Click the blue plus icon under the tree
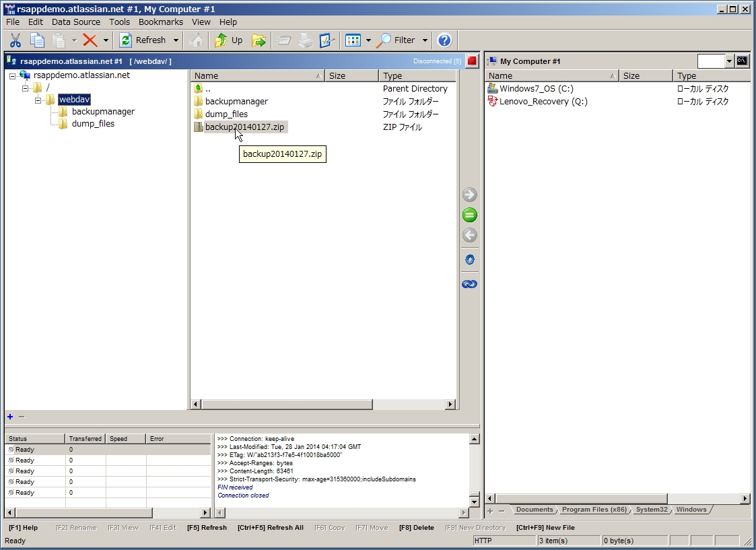This screenshot has width=756, height=550. 10,417
